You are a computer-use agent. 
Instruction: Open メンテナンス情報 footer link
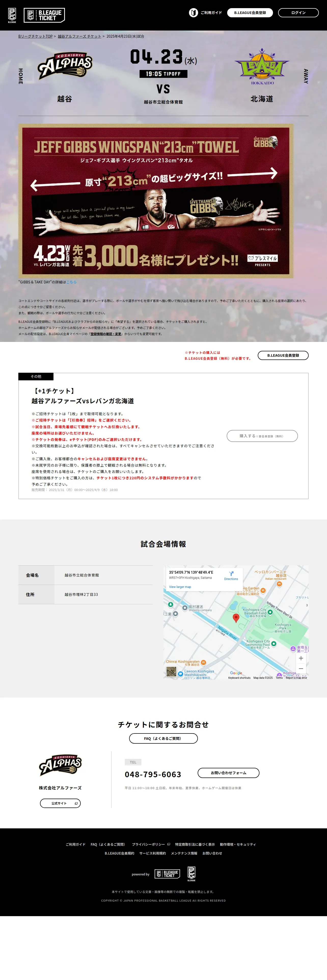point(184,853)
